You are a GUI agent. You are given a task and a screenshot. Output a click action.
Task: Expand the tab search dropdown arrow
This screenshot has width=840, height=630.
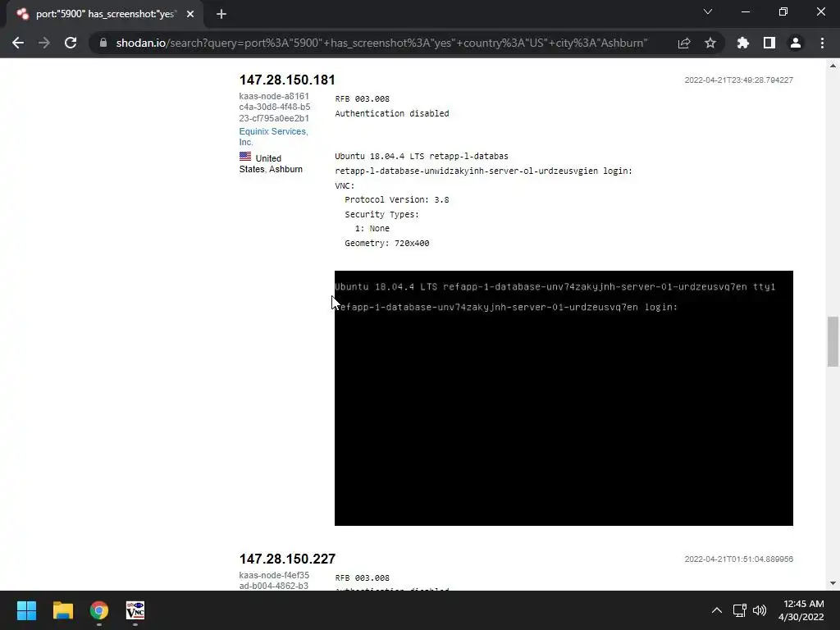tap(708, 11)
